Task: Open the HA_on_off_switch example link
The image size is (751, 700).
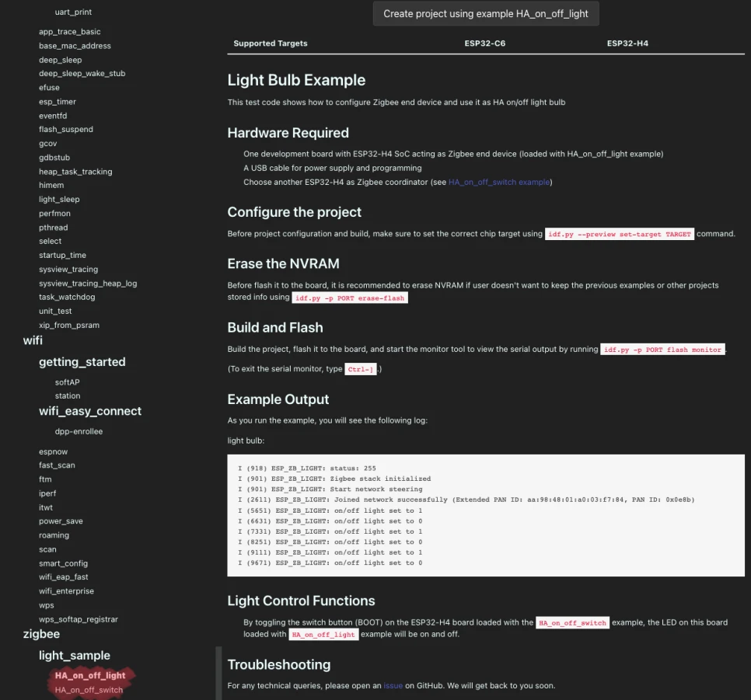Action: tap(499, 183)
